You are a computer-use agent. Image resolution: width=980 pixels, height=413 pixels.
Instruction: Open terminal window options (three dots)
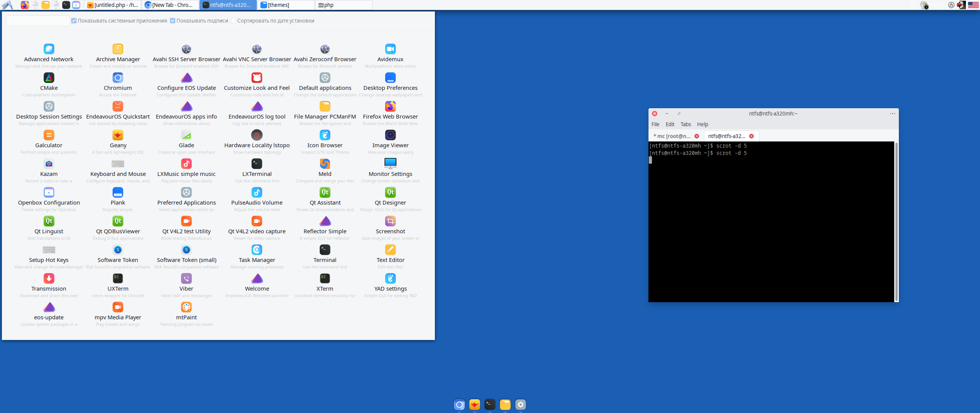point(893,114)
